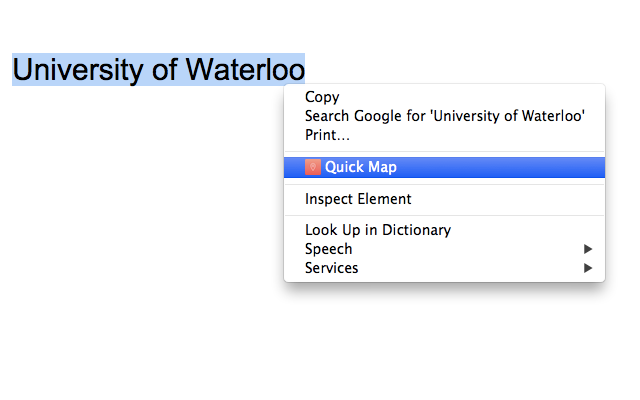Click the Services menu label
The image size is (640, 400).
coord(331,268)
